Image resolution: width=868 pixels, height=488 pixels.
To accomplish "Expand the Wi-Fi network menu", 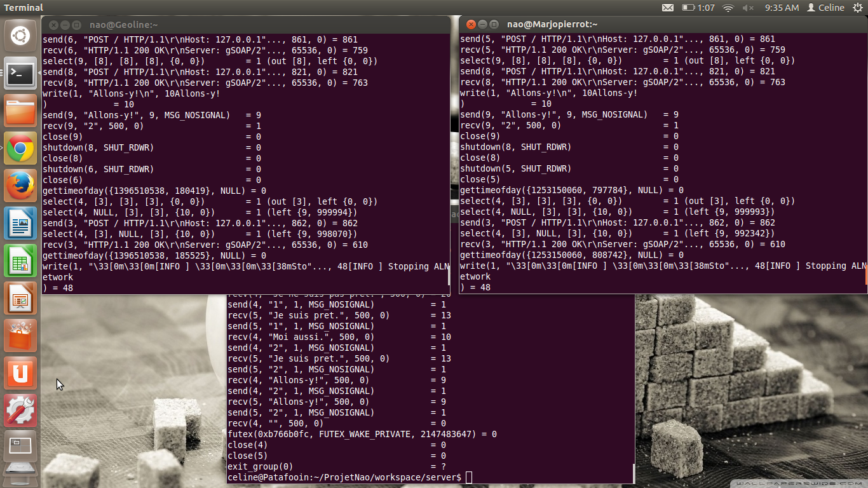I will pos(728,8).
